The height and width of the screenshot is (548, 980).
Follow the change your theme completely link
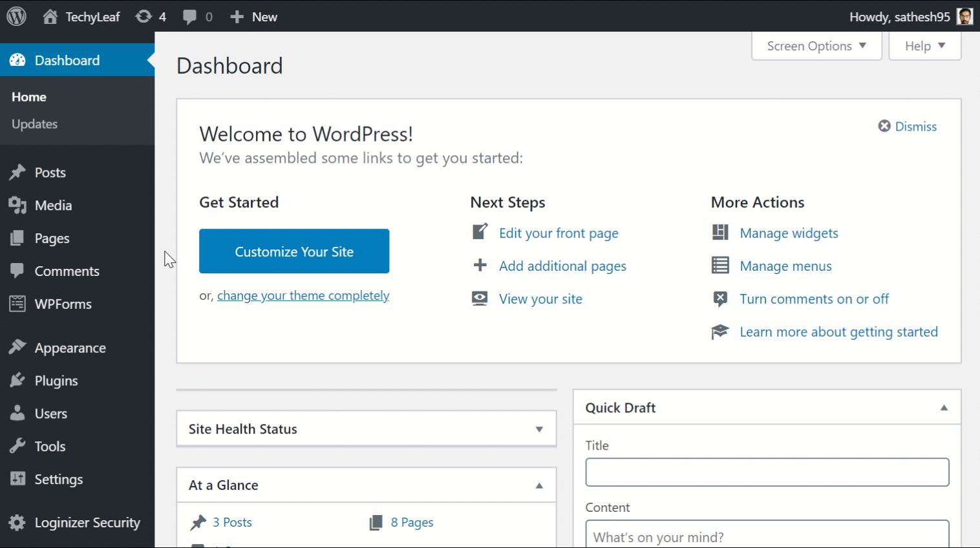[303, 295]
